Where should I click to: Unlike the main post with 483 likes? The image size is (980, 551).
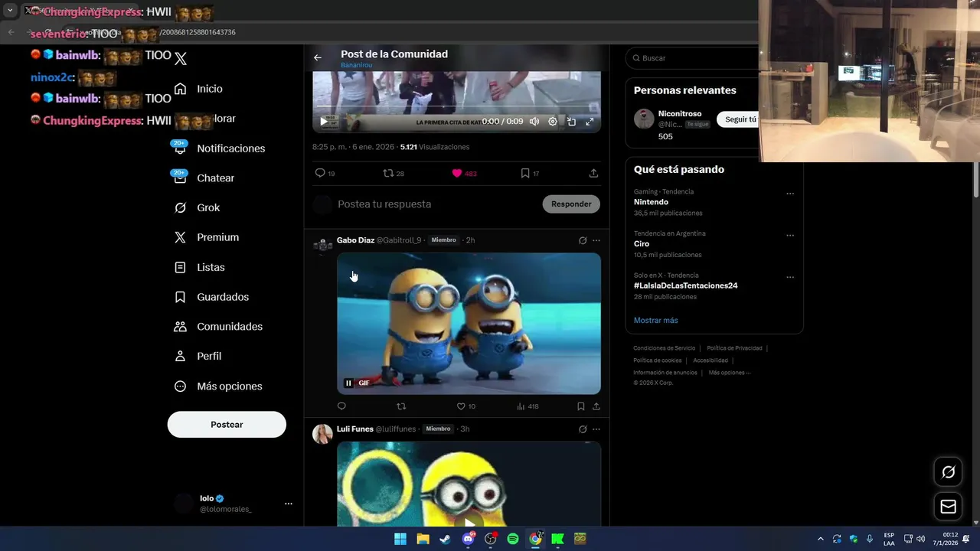[464, 174]
